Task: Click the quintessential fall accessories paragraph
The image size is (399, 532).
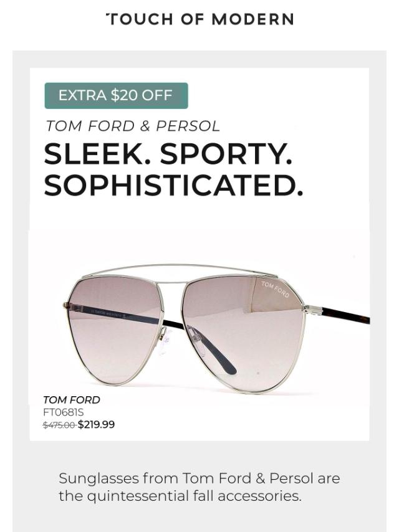Action: point(199,487)
